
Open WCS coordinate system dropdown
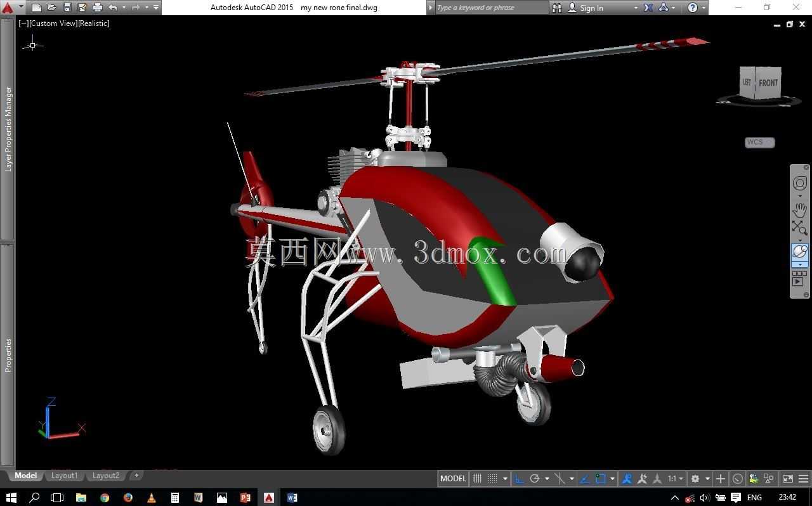(760, 142)
